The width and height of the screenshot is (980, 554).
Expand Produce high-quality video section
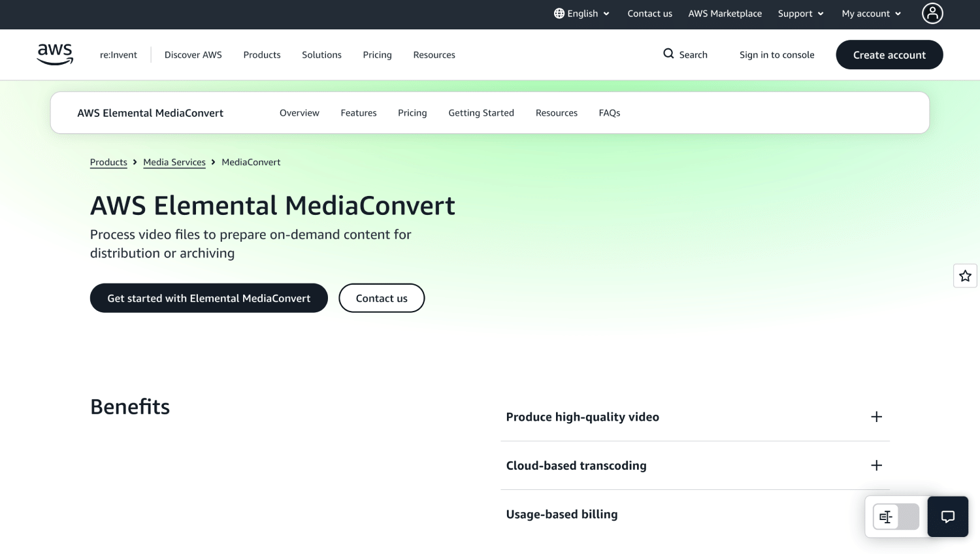point(694,417)
